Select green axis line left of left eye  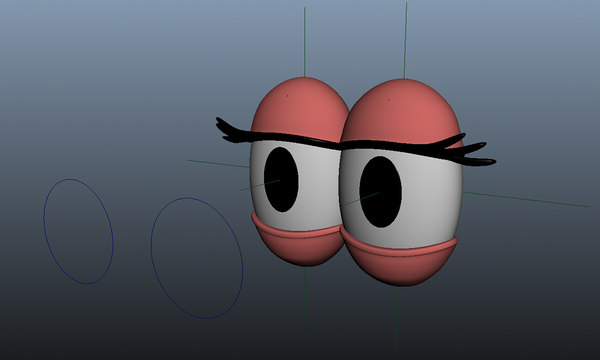point(217,163)
